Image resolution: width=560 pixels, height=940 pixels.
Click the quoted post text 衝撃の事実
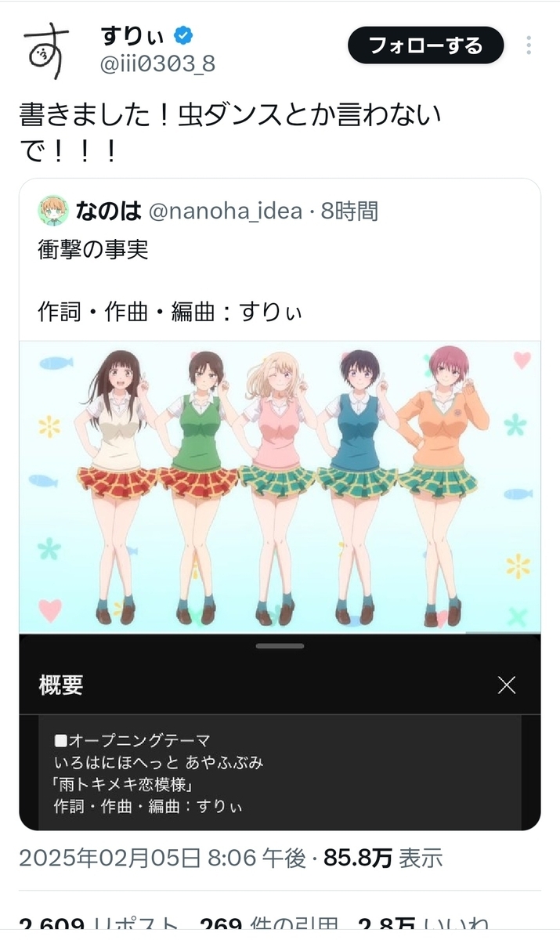pyautogui.click(x=93, y=250)
